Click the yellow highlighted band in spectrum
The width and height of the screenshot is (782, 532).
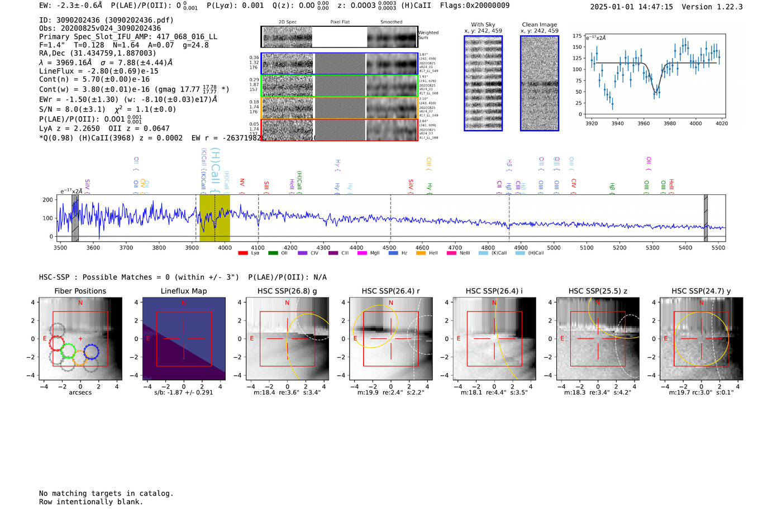214,218
